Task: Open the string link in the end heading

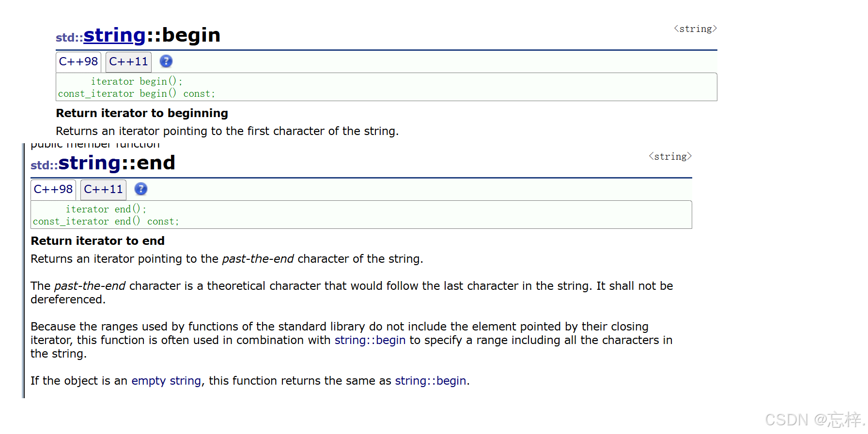Action: [x=90, y=163]
